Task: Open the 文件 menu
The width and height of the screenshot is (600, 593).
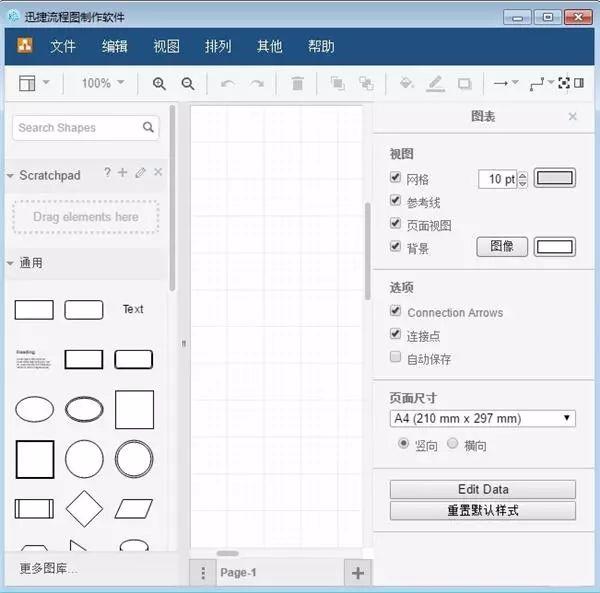Action: pos(63,46)
